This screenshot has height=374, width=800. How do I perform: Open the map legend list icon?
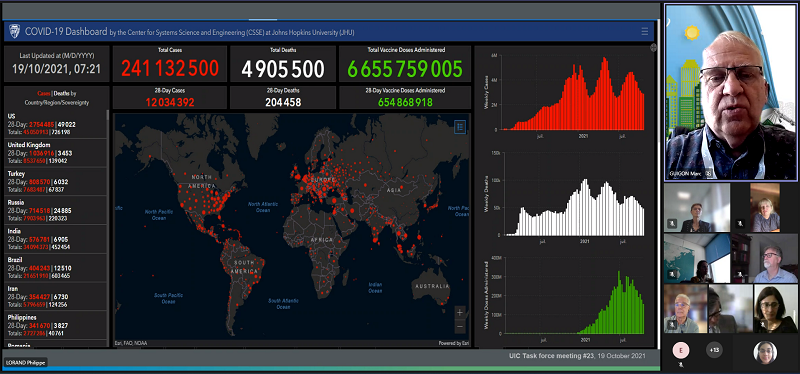tap(460, 127)
